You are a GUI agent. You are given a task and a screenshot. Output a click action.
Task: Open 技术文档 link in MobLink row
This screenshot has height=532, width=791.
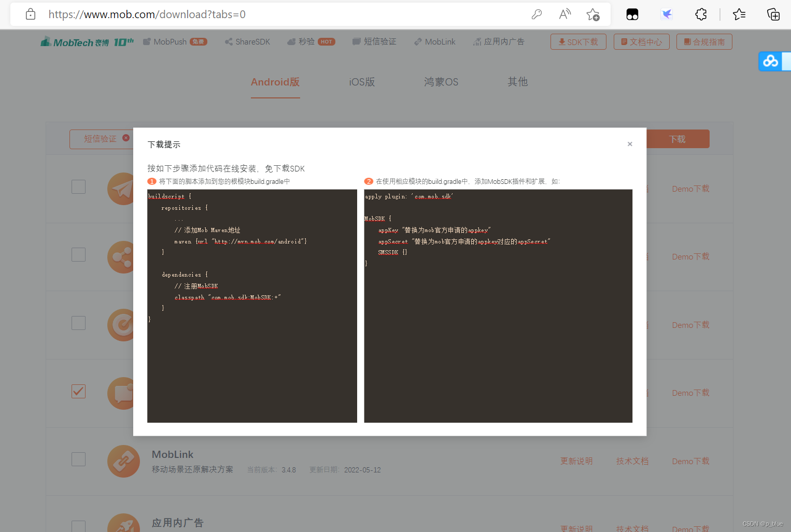click(x=632, y=461)
